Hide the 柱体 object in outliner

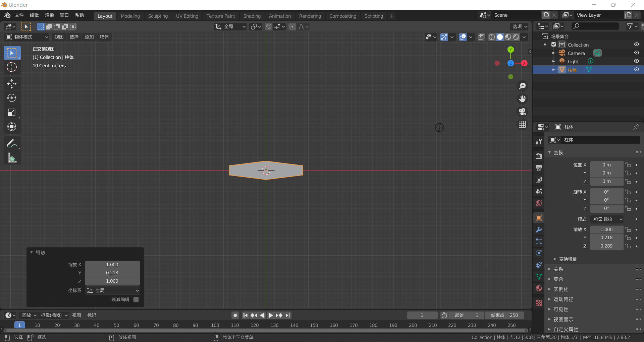tap(636, 70)
